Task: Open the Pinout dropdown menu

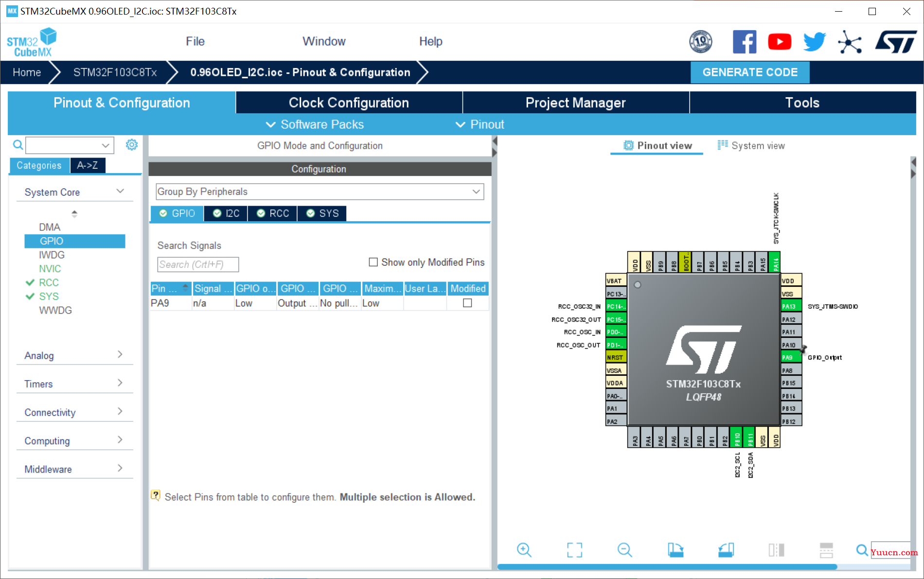Action: click(480, 124)
